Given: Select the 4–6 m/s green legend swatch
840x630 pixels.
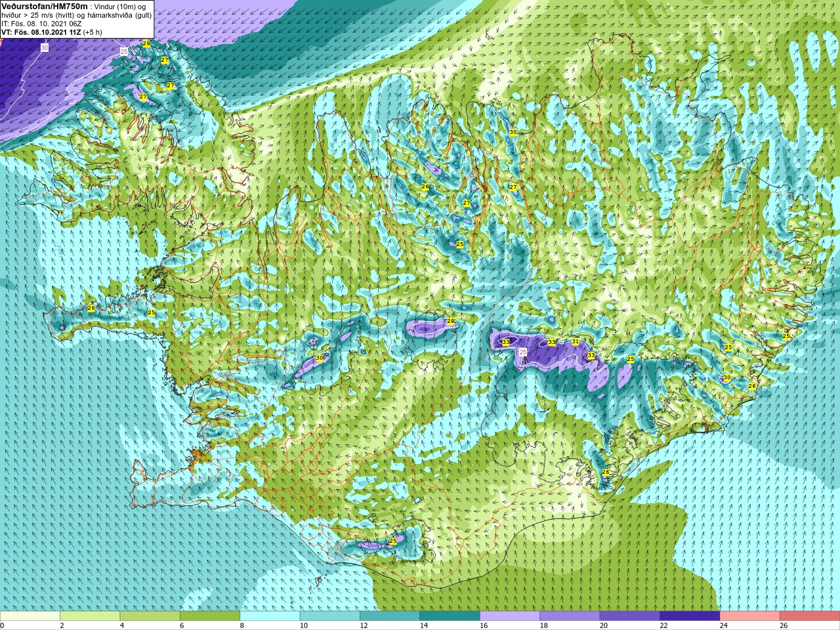Looking at the screenshot, I should pyautogui.click(x=150, y=616).
